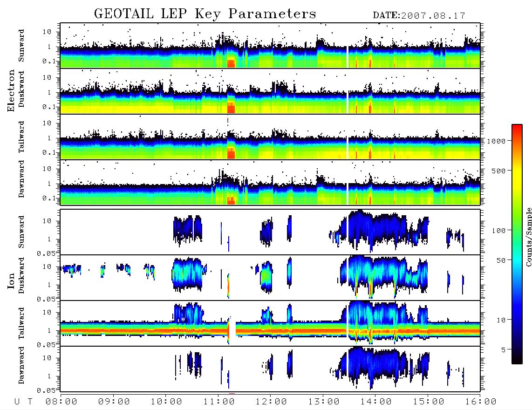Viewport: 532px width, 410px height.
Task: Click the "0.05" tick on Ion Dawnward axis
Action: pyautogui.click(x=46, y=390)
